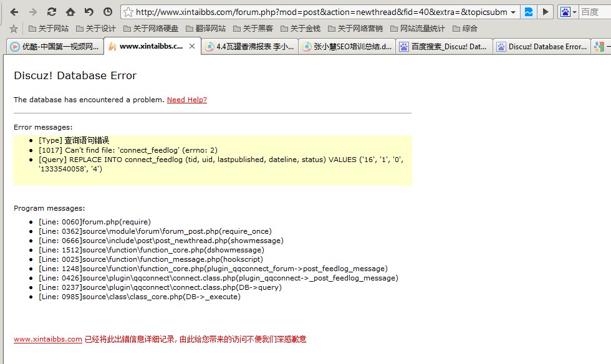Click the Youku tab favicon
Screen dimensions: 611x364
(x=15, y=47)
